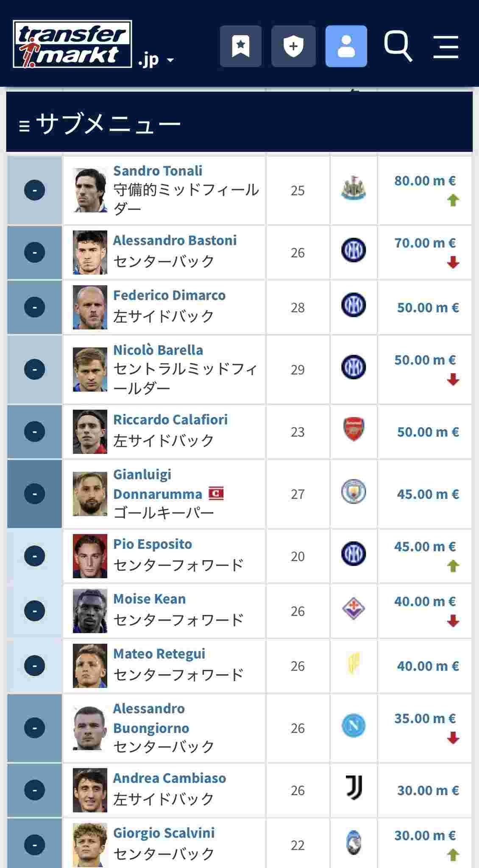
Task: Click the Newcastle club crest in Tonali row
Action: click(354, 189)
